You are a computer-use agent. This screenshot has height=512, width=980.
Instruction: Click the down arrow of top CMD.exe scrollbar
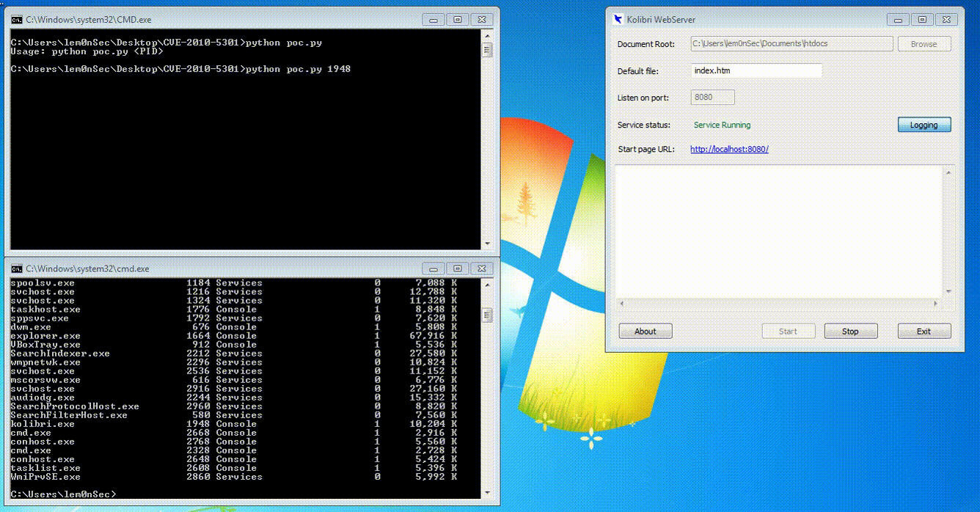[487, 244]
